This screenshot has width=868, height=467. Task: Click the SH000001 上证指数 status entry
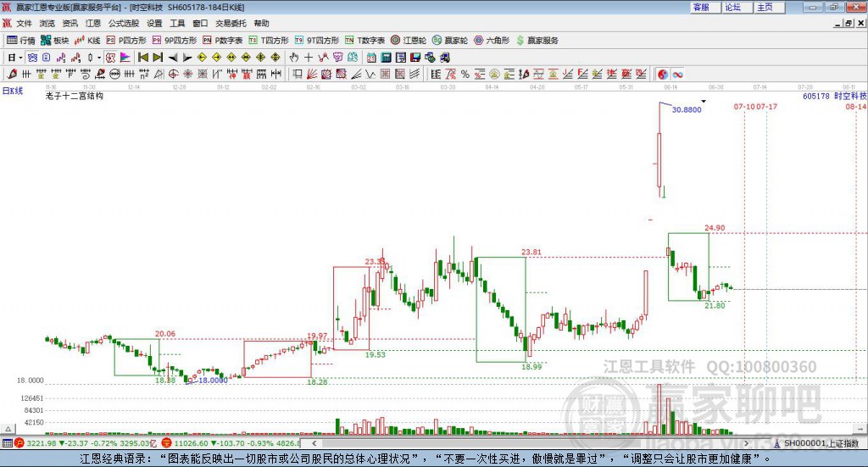815,443
